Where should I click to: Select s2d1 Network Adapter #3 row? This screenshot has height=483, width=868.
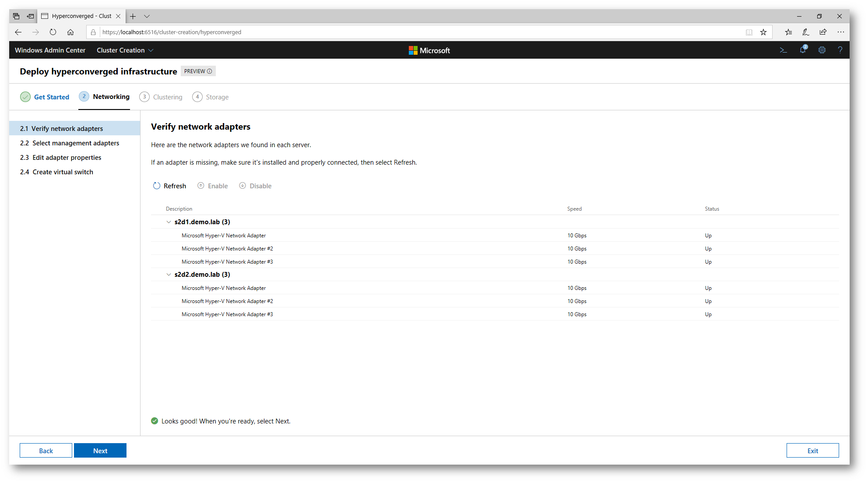[495, 261]
